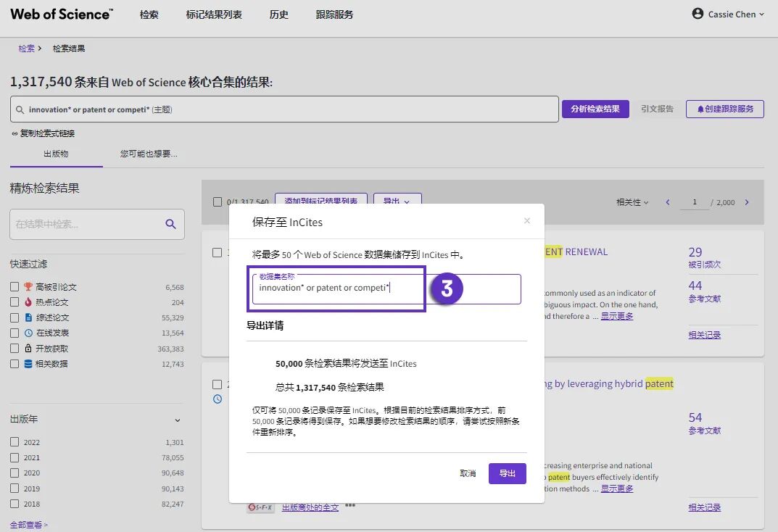Tick the 在线发表 checkbox

click(x=15, y=333)
